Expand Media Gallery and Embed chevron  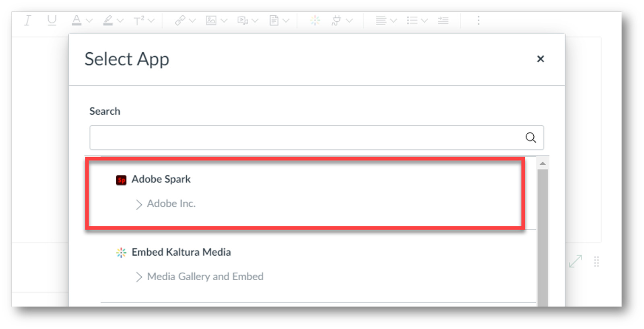139,277
